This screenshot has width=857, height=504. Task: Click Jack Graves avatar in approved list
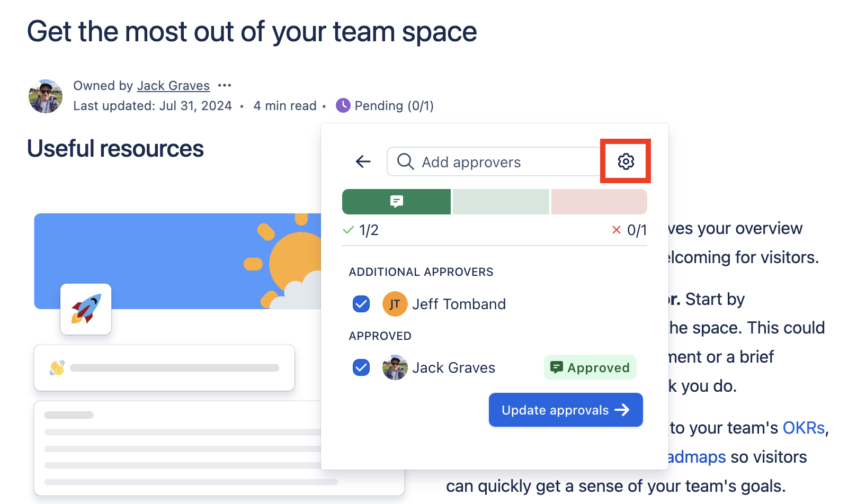[x=395, y=367]
